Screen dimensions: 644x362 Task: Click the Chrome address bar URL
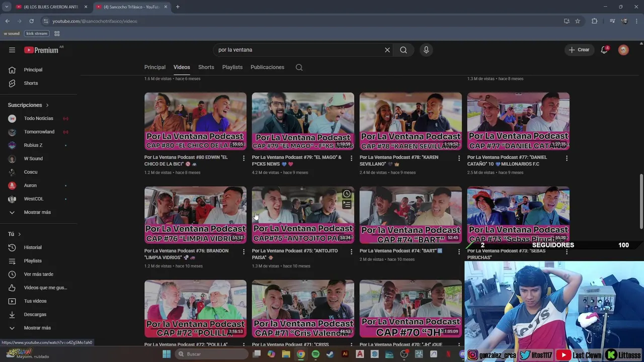click(95, 21)
